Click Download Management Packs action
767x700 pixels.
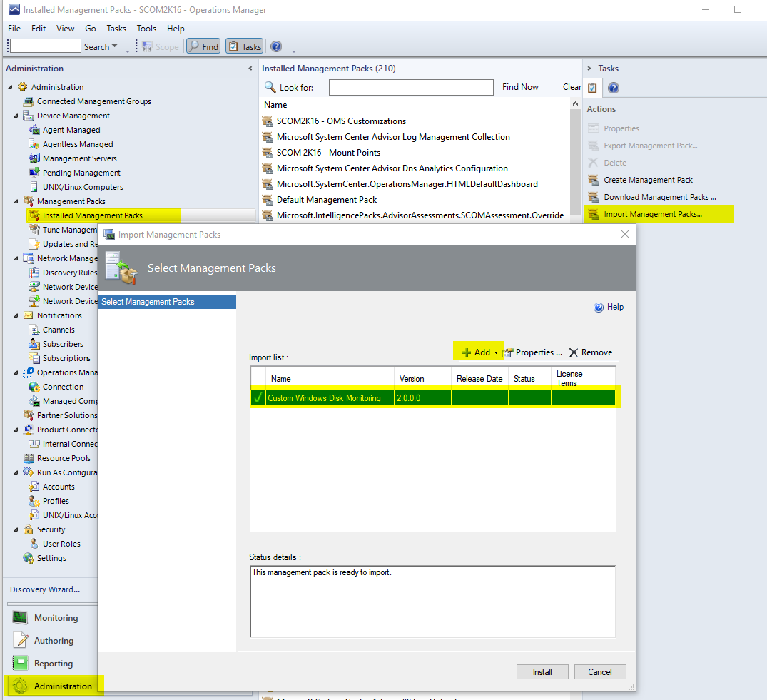point(660,197)
